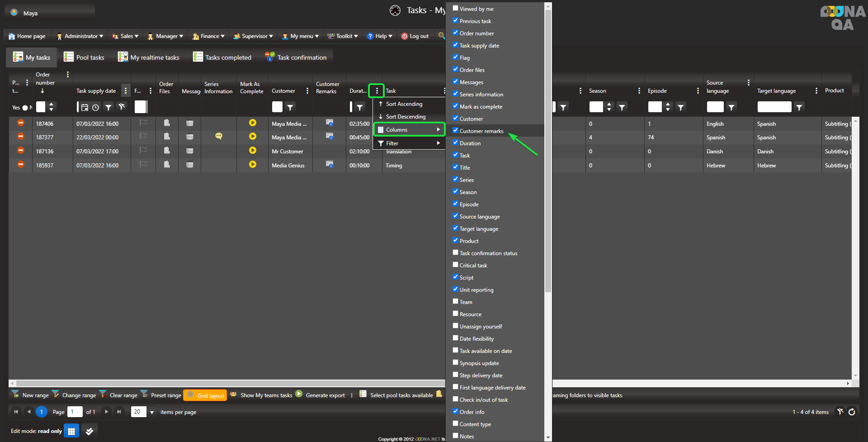Viewport: 868px width, 442px height.
Task: Expand the Administrator menu dropdown
Action: pos(83,36)
